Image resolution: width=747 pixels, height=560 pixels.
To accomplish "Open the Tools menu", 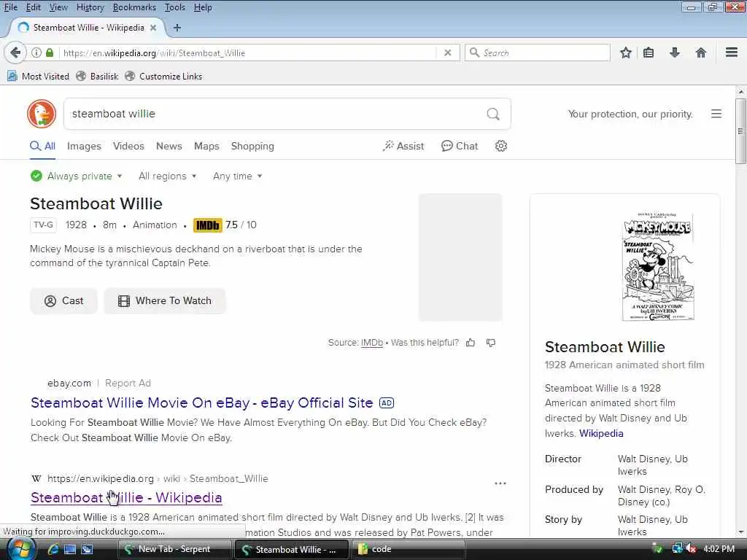I will pos(174,7).
